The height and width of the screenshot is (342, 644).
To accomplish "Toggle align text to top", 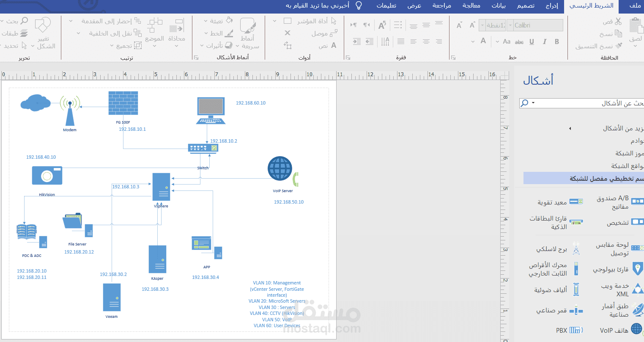I will 439,24.
